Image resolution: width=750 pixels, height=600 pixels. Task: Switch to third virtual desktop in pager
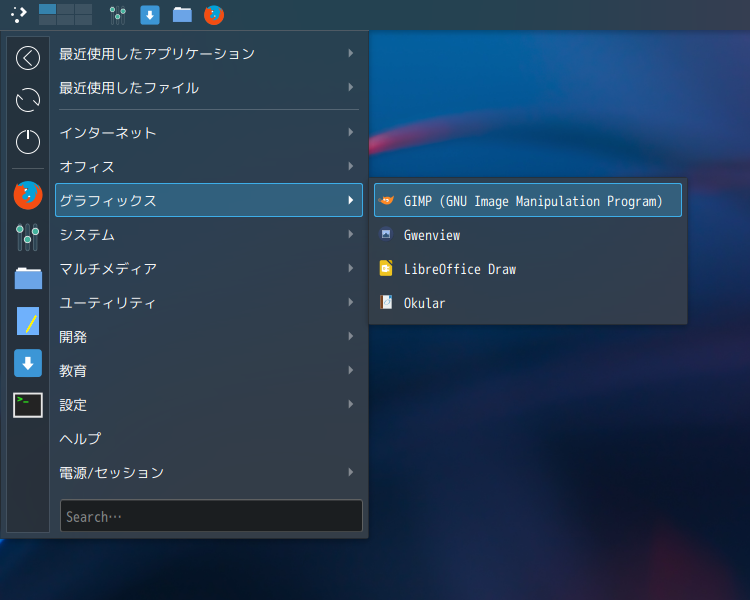tap(84, 9)
